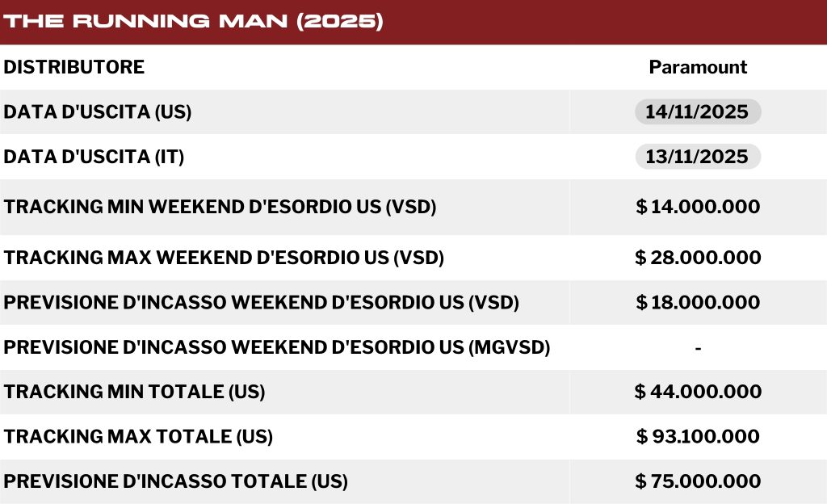Select the Paramount distributor value

pos(698,67)
